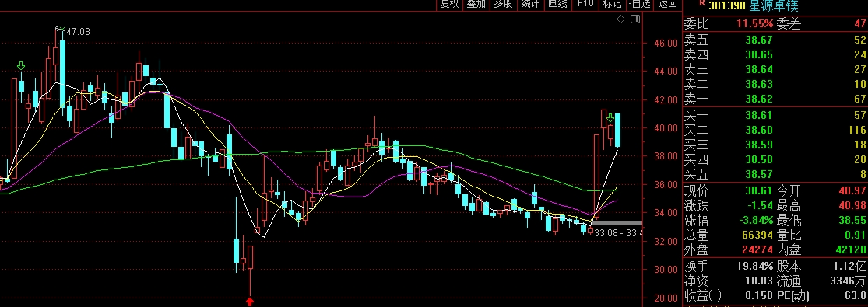Select the 多股 multi-stock view
The image size is (868, 307).
pos(503,5)
